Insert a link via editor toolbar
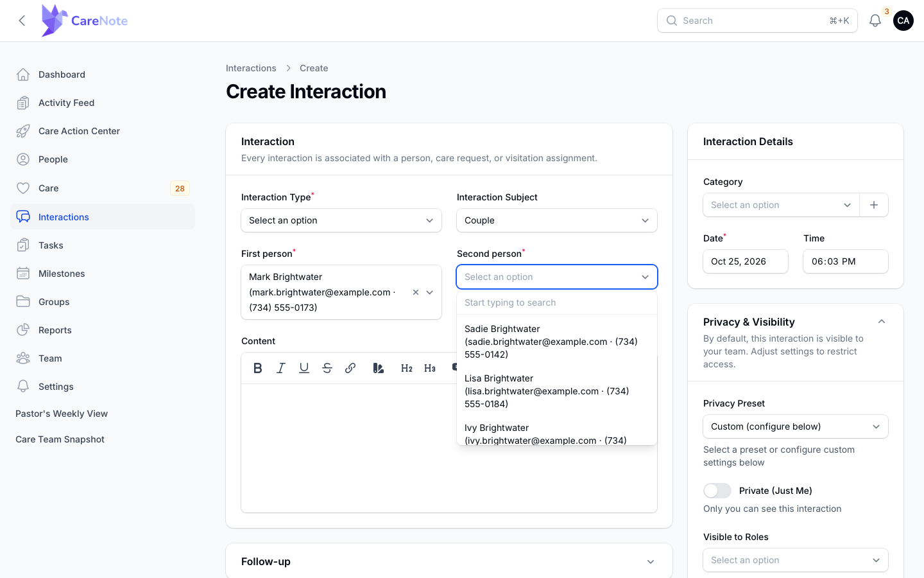The height and width of the screenshot is (578, 924). coord(350,368)
